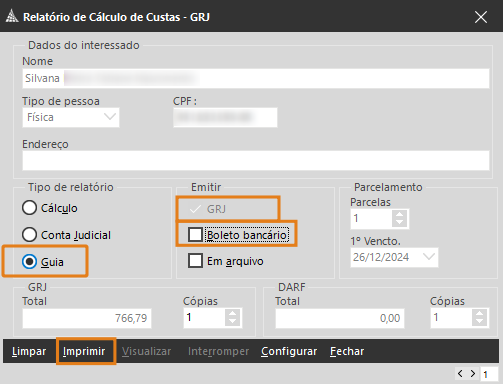Decrease the Parcelas stepper value
Screen dimensions: 503x384
(399, 223)
